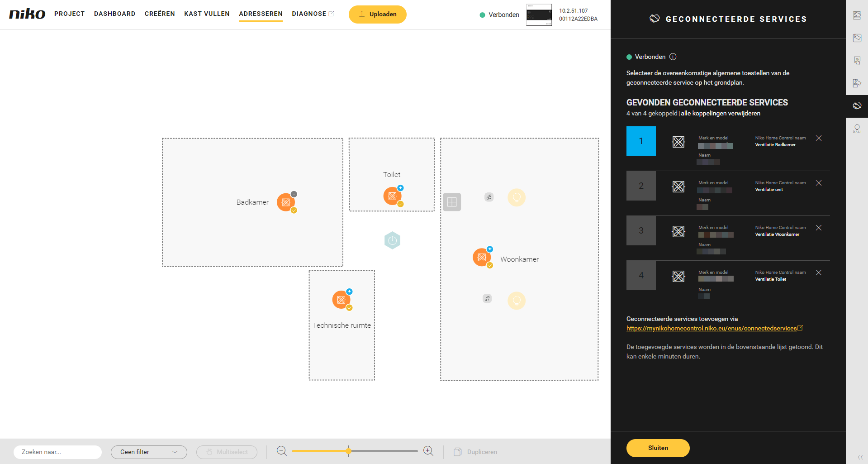The width and height of the screenshot is (868, 464).
Task: Click the hexagon power icon between rooms
Action: (392, 240)
